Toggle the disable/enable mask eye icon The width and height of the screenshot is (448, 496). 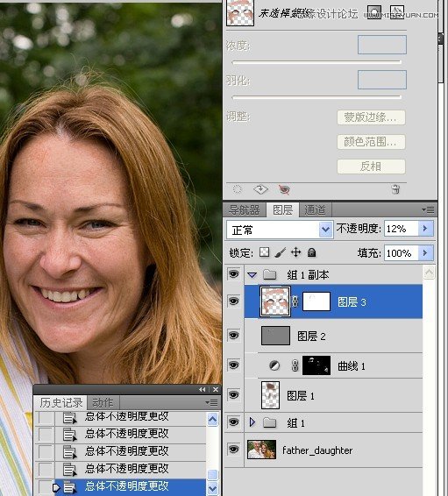tap(284, 189)
